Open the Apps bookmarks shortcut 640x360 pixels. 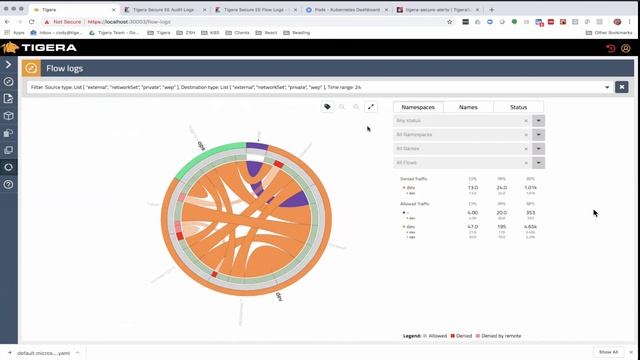coord(14,33)
